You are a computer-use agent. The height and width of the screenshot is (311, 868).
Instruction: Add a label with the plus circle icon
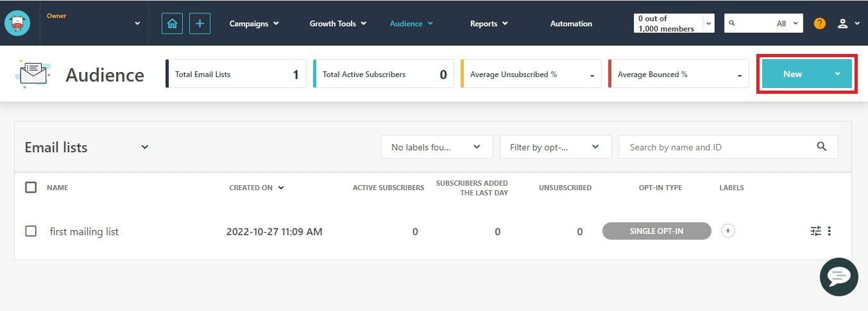pyautogui.click(x=728, y=231)
